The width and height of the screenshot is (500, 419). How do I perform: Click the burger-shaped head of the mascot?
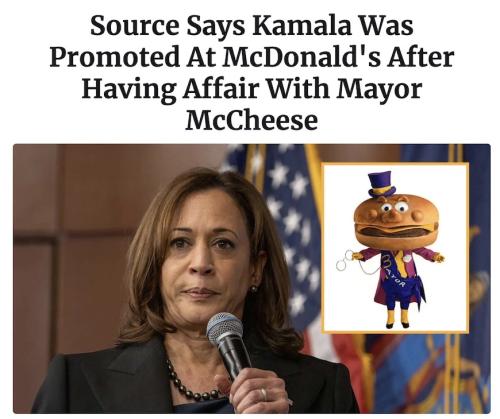[394, 222]
